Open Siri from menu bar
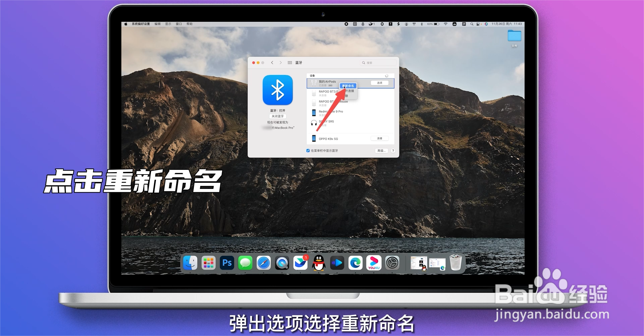 486,24
